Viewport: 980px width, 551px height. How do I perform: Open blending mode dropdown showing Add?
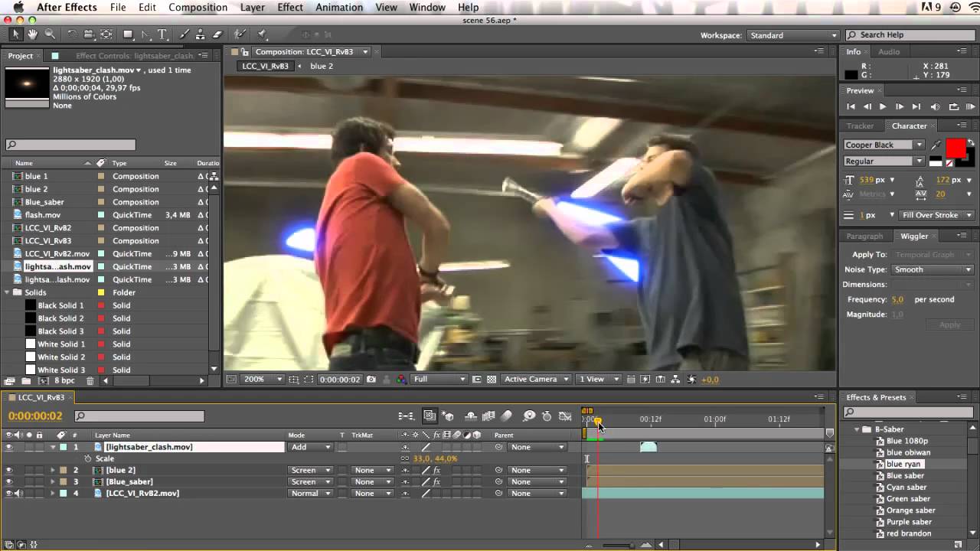coord(310,447)
